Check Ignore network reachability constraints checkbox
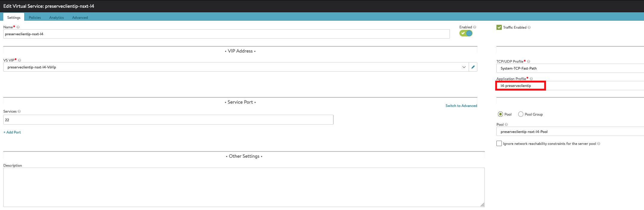 (x=499, y=144)
